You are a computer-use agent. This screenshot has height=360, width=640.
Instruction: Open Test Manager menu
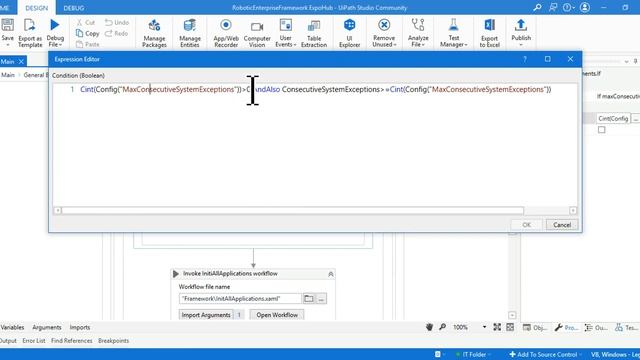click(x=453, y=33)
